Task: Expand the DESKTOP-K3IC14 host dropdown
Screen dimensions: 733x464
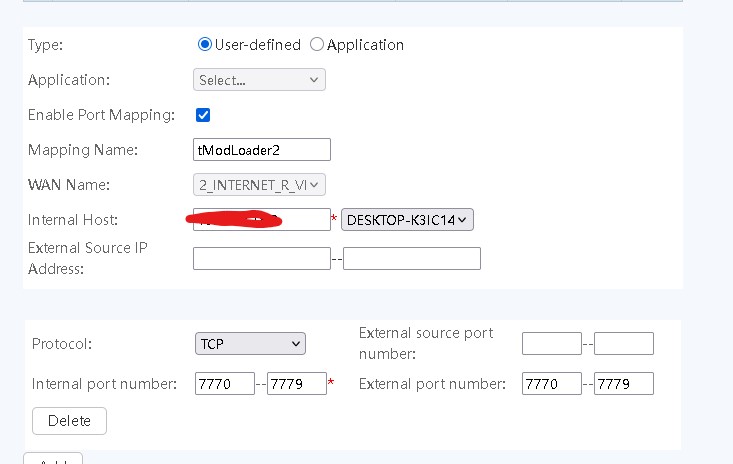Action: (407, 220)
